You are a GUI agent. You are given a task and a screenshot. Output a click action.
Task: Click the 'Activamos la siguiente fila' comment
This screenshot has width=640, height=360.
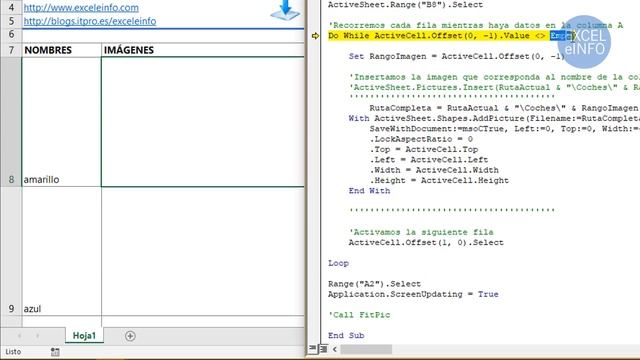(x=421, y=232)
